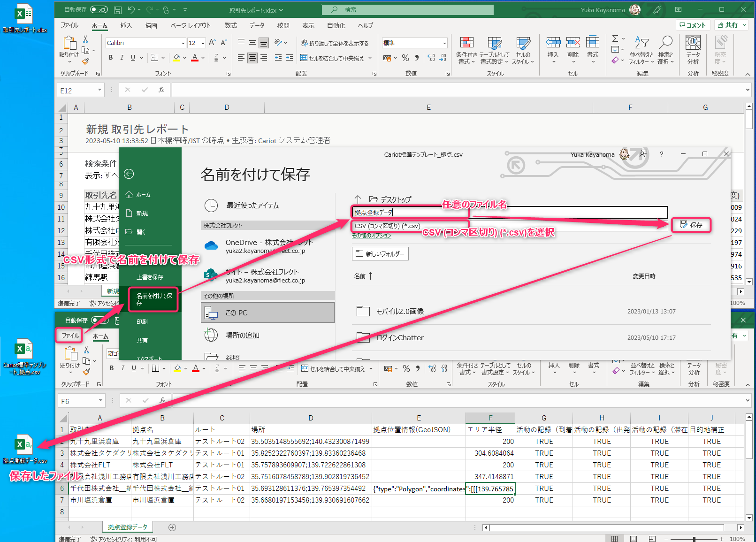Expand the formula bar in top Excel
756x542 pixels.
click(x=748, y=90)
